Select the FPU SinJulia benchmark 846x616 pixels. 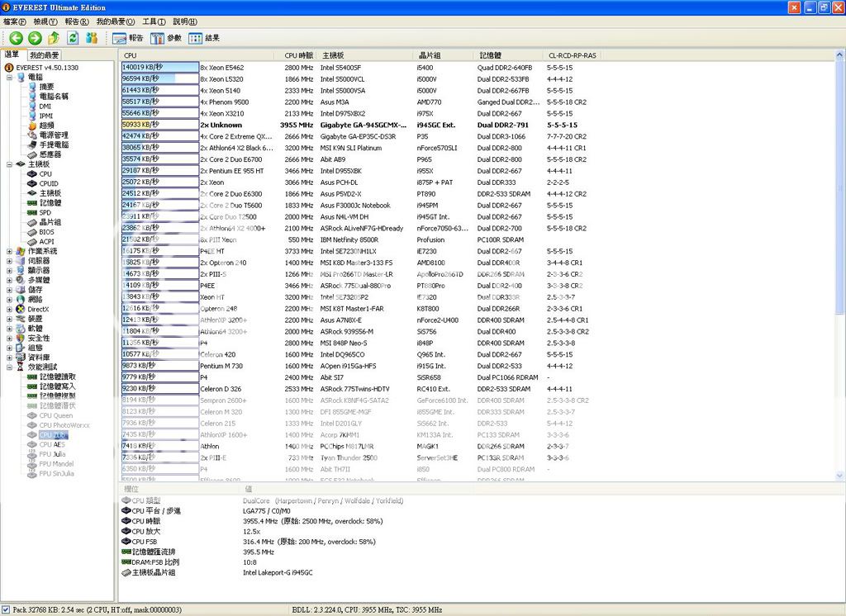coord(57,474)
